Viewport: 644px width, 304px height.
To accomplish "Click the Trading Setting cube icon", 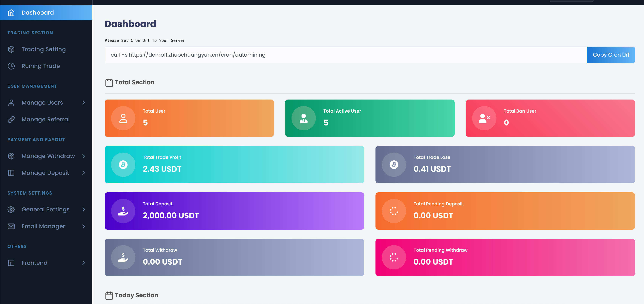I will (x=11, y=49).
